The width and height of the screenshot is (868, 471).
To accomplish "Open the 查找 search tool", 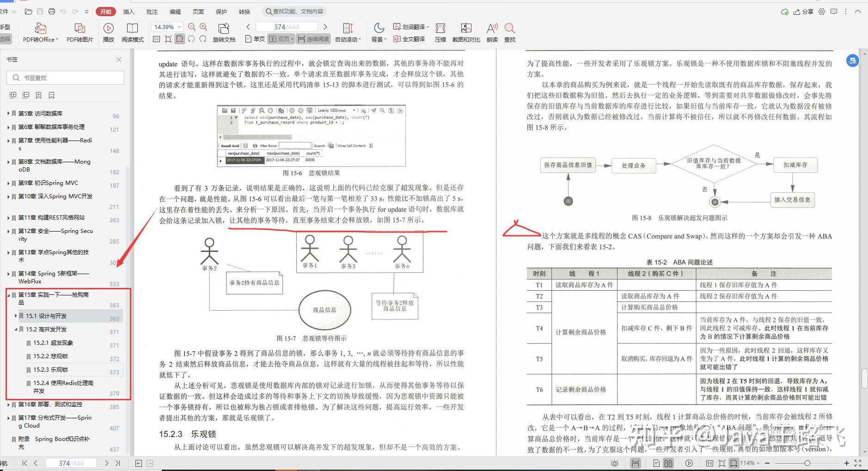I will click(510, 33).
